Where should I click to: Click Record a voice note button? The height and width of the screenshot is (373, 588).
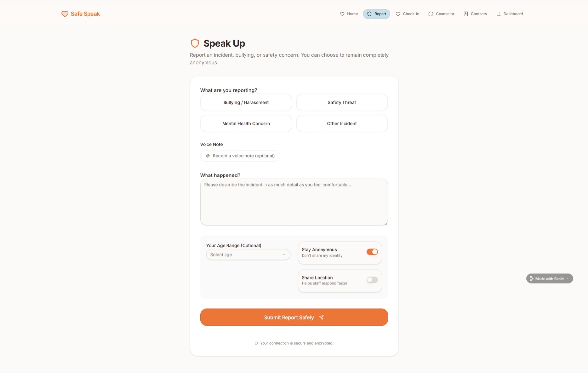click(240, 156)
